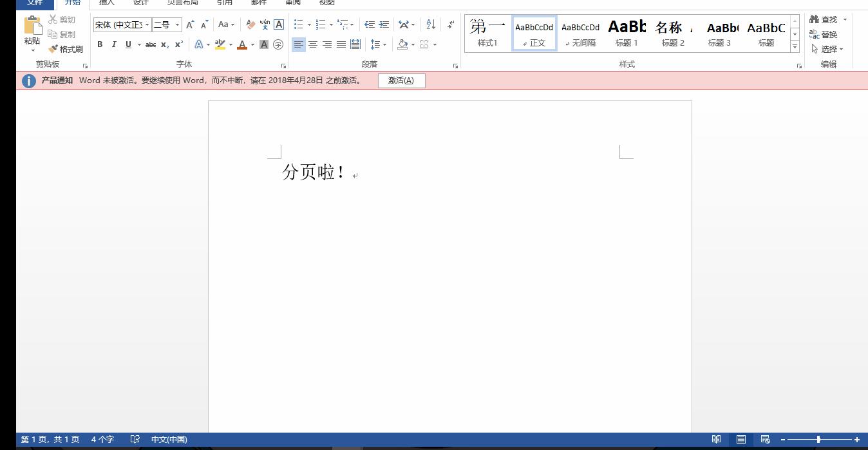Open the 文件 menu
Viewport: 868px width, 450px height.
pyautogui.click(x=35, y=3)
